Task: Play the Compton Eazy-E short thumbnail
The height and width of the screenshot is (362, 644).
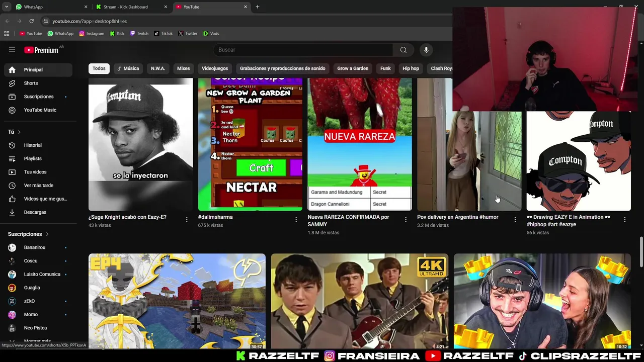Action: 140,144
